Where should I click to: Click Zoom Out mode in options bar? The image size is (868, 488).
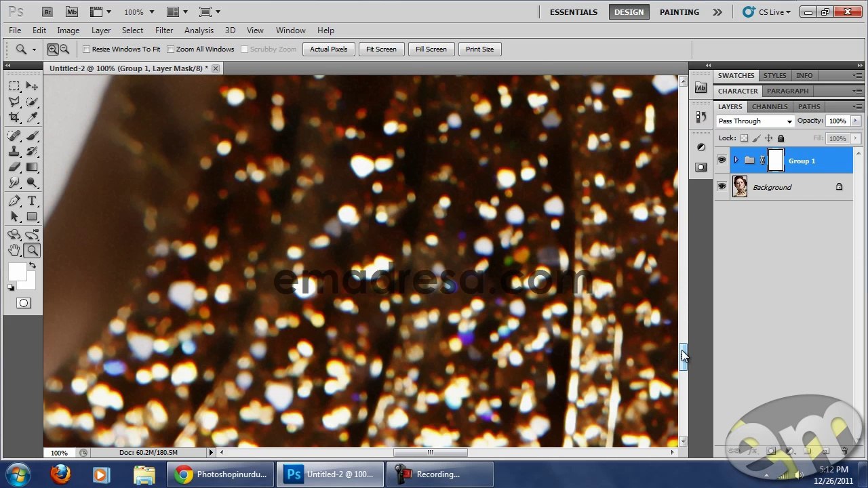click(64, 49)
